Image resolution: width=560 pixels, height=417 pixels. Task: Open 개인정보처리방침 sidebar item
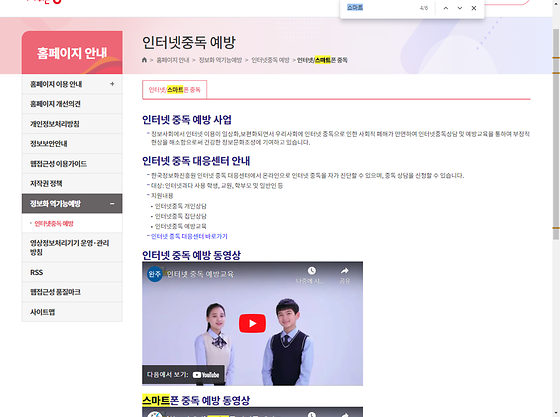pyautogui.click(x=72, y=124)
